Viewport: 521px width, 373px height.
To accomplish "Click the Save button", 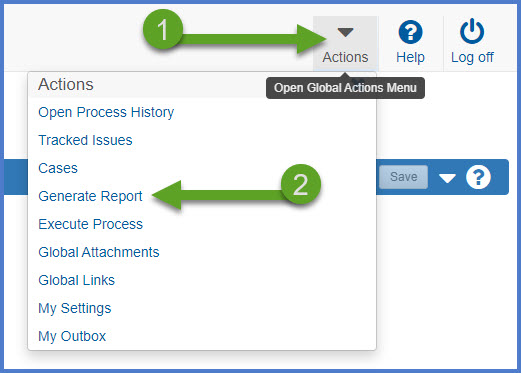I will 403,177.
